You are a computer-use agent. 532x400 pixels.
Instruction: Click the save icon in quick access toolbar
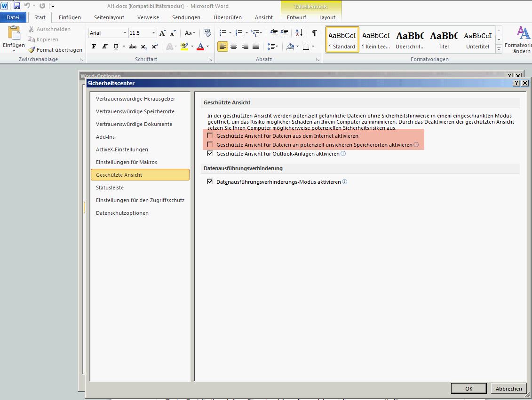tap(17, 6)
